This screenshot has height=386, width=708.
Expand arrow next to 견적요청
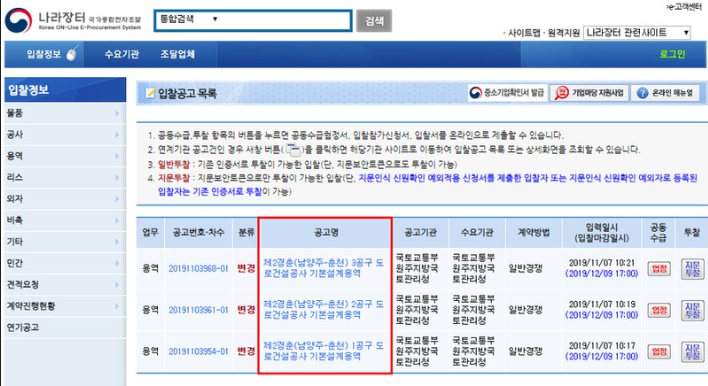point(117,284)
